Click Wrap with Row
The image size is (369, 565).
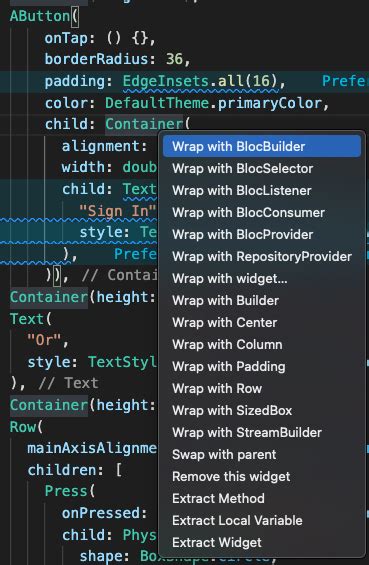pyautogui.click(x=262, y=388)
